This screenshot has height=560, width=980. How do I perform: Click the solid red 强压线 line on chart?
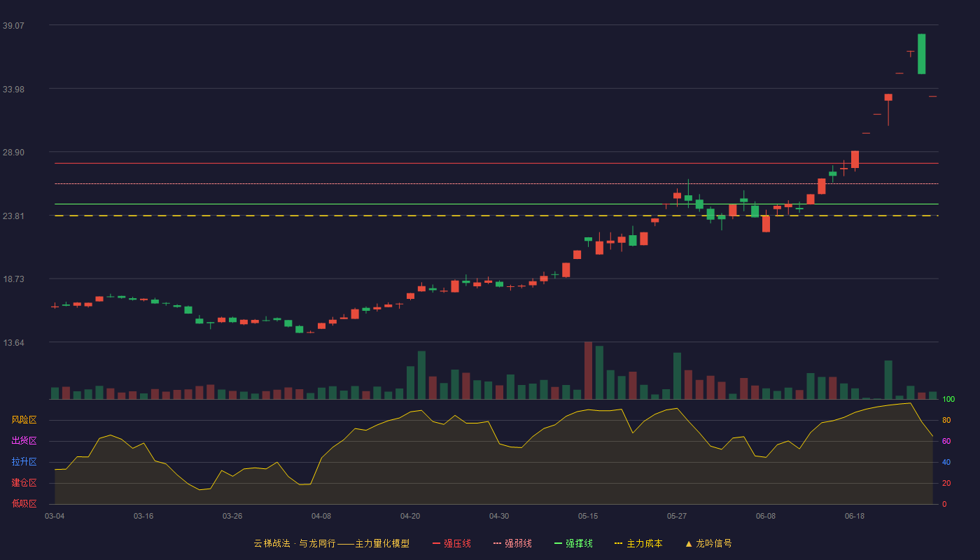[496, 163]
